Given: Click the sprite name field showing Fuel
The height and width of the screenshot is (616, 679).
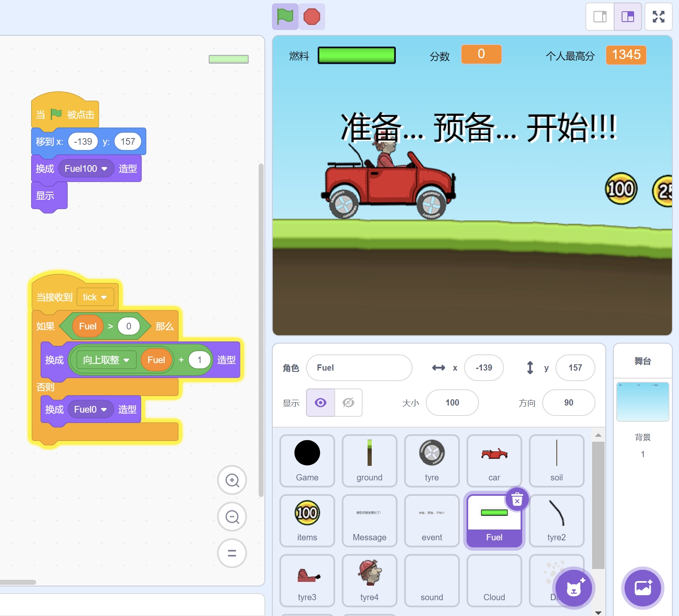Looking at the screenshot, I should (x=359, y=368).
